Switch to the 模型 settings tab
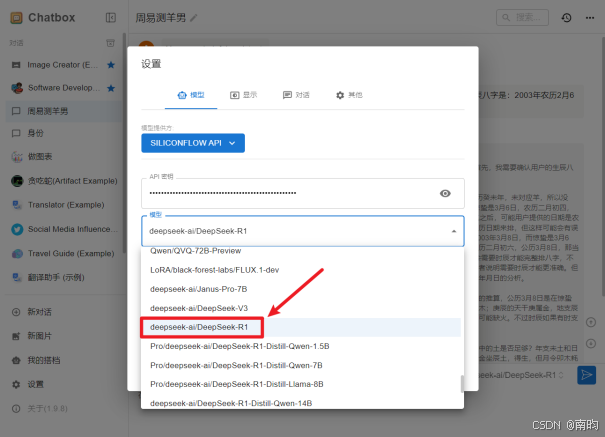The image size is (605, 437). pyautogui.click(x=191, y=95)
